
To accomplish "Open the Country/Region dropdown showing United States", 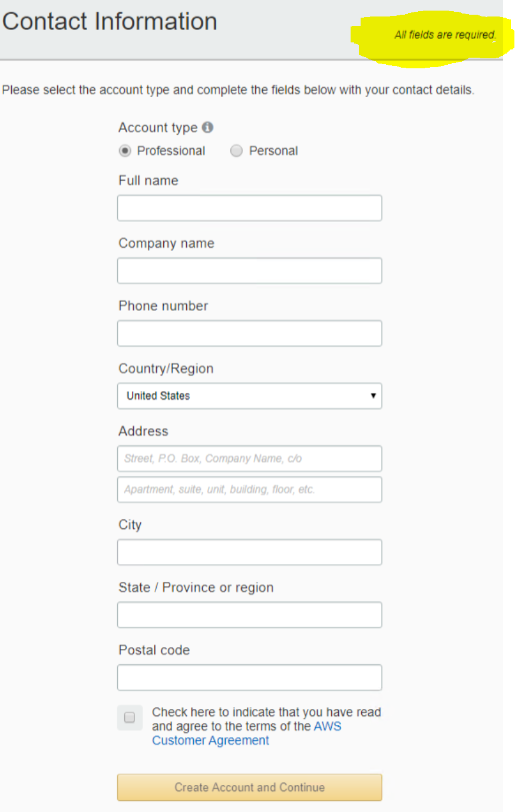I will (250, 396).
